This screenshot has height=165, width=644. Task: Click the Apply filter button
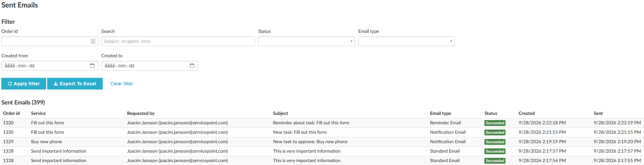tap(24, 84)
